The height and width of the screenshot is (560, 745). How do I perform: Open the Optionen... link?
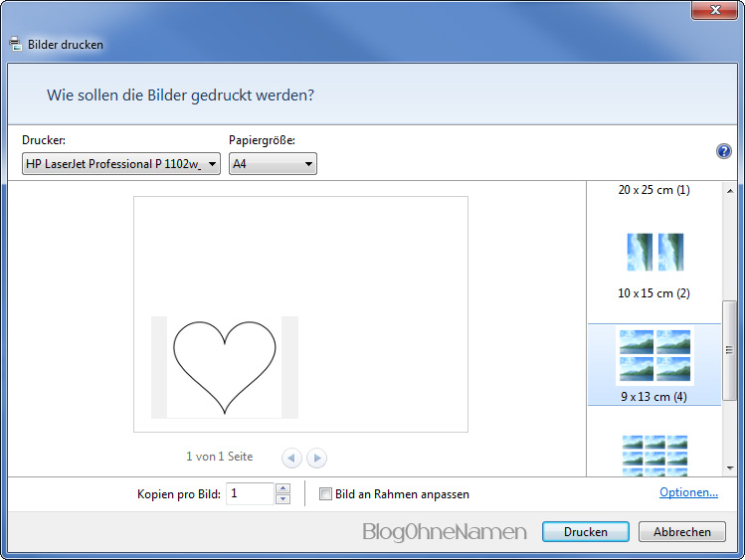coord(688,492)
